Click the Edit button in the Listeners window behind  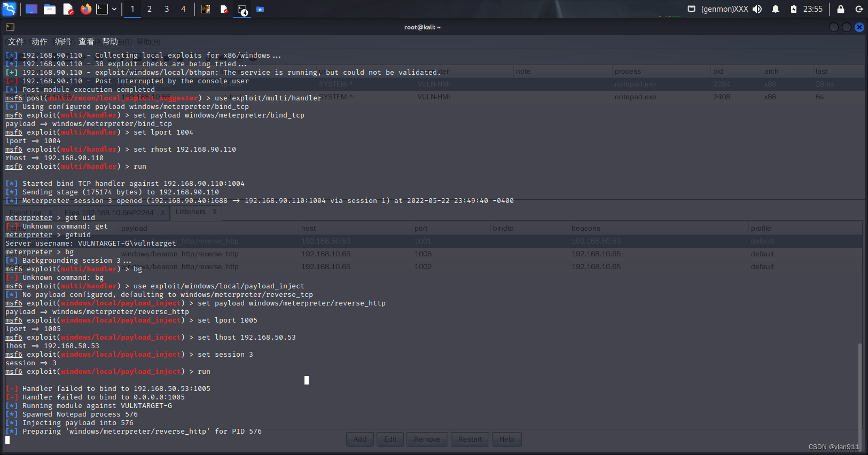click(390, 439)
